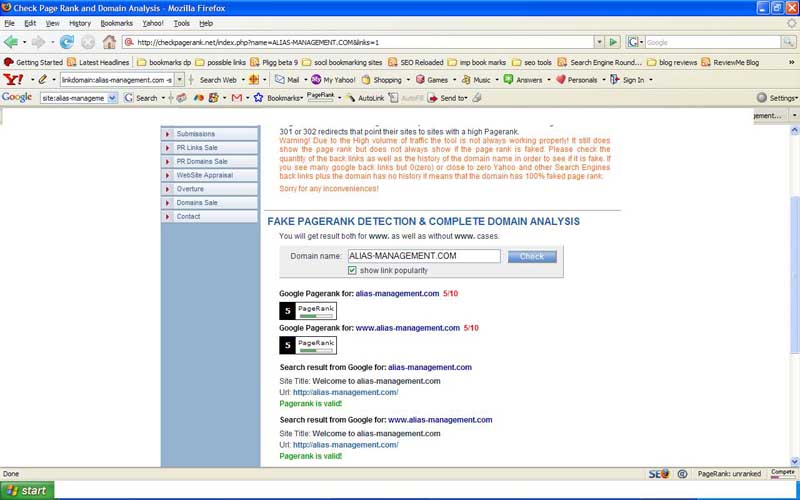Click the blue Check button

[532, 257]
